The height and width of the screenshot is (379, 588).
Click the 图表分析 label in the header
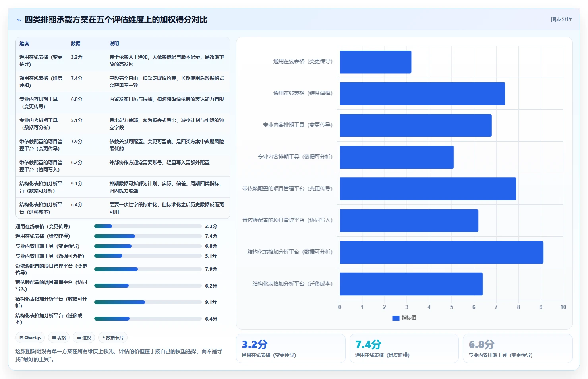point(561,19)
